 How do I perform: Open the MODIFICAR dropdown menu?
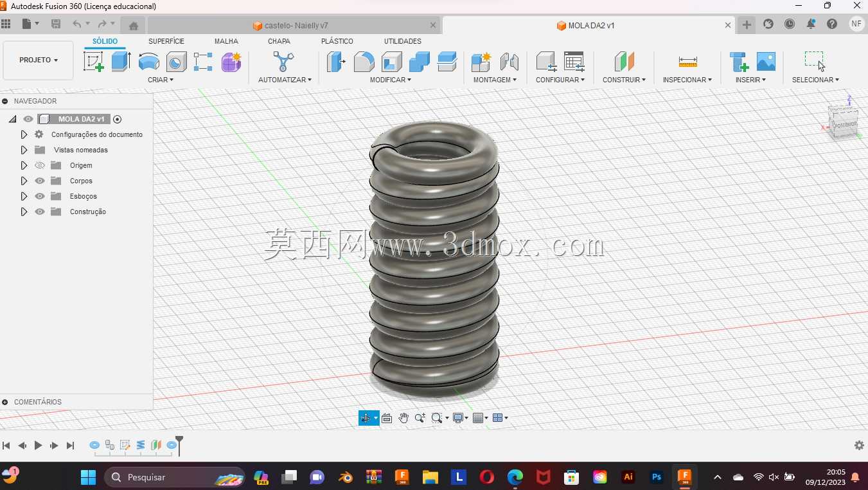pos(391,80)
